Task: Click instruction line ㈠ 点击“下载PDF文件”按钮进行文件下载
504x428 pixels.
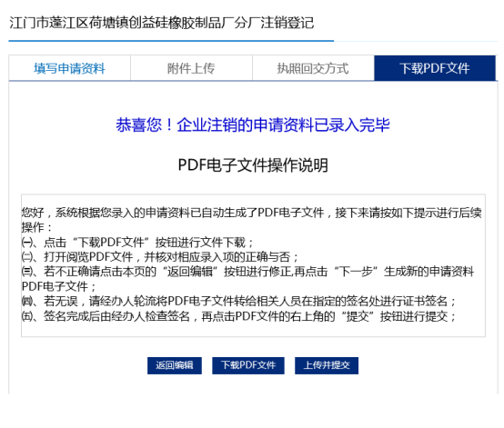Action: [138, 242]
